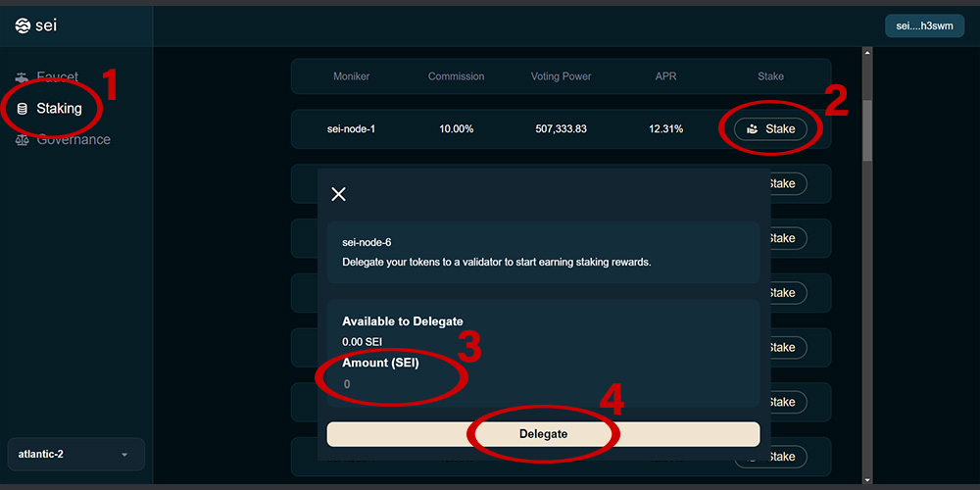Click the Governance scales icon
Screen dimensions: 980x490
(x=22, y=139)
